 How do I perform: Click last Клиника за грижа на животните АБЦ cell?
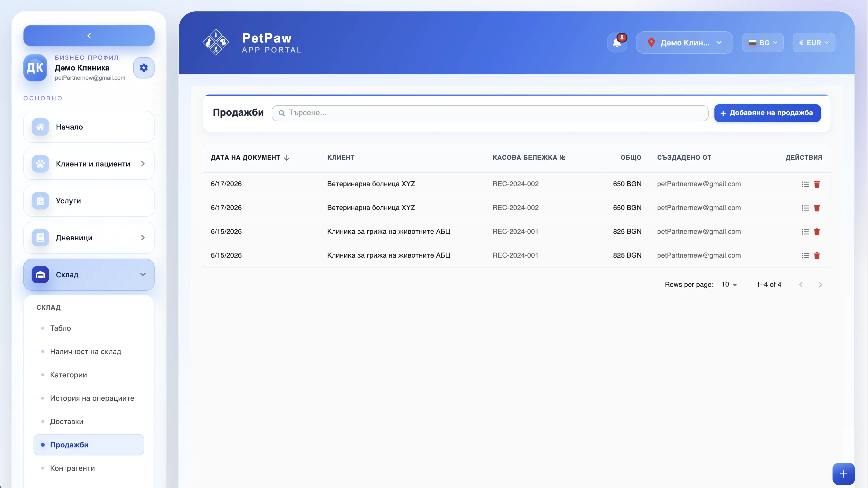tap(389, 255)
